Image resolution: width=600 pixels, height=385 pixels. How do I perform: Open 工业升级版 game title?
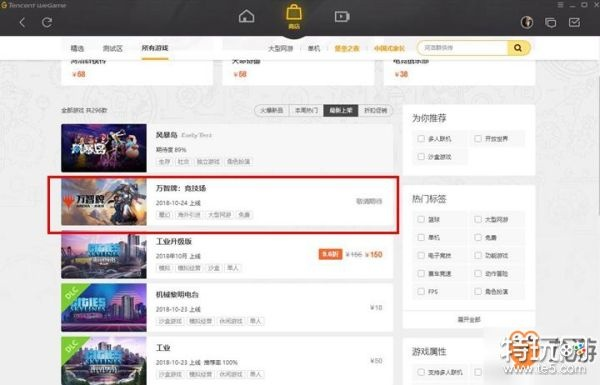point(174,241)
